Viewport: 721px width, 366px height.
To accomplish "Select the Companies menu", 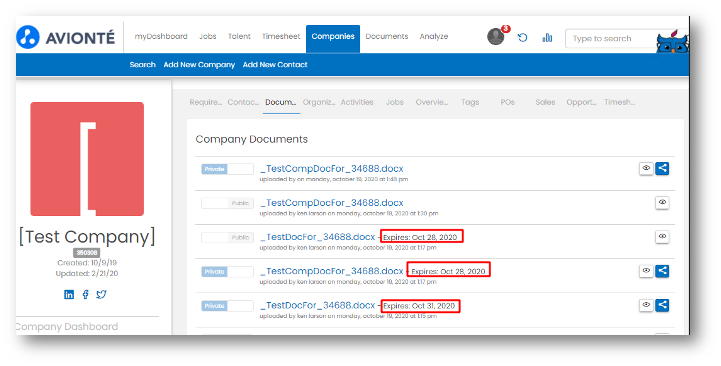I will coord(333,39).
